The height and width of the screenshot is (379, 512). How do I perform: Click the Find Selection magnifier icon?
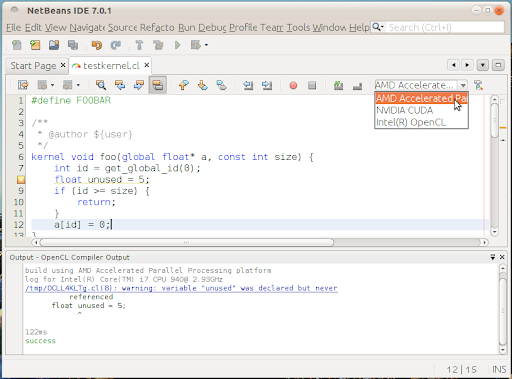coord(101,85)
